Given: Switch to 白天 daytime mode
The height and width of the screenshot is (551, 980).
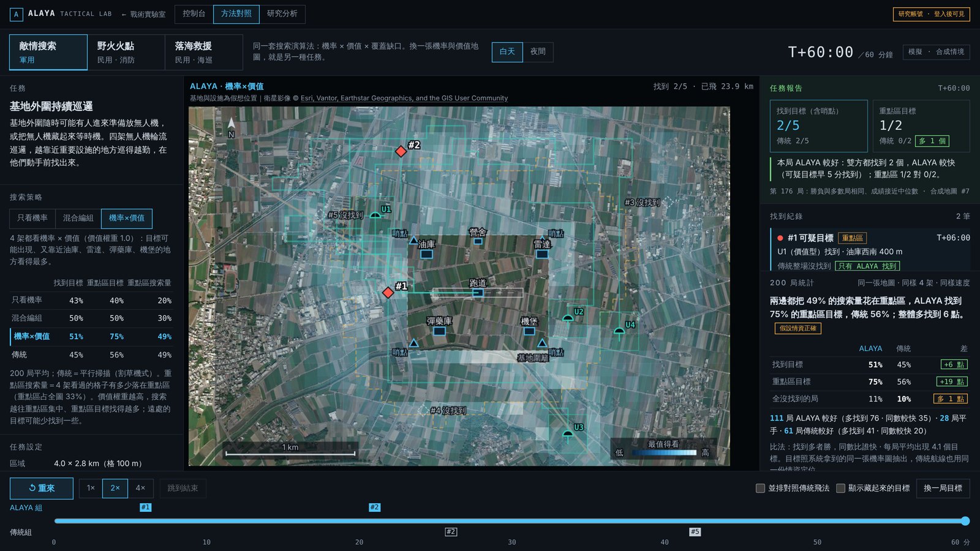Looking at the screenshot, I should coord(507,52).
